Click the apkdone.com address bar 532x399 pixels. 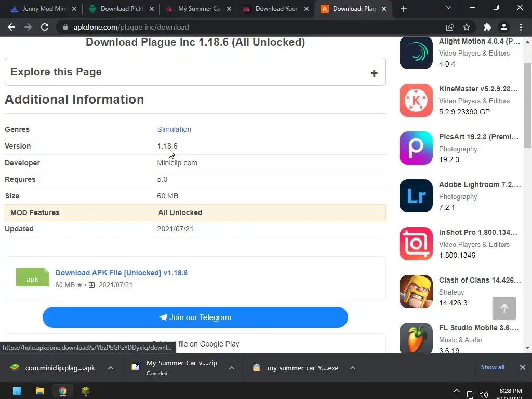[x=251, y=27]
